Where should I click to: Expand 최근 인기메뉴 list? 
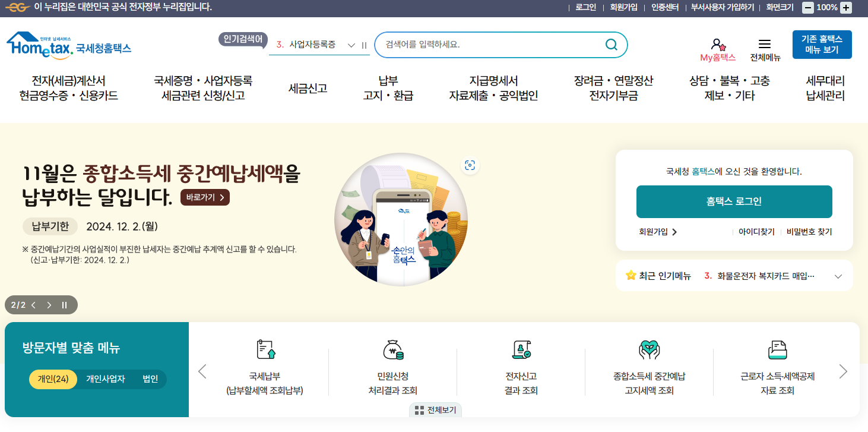pos(838,276)
